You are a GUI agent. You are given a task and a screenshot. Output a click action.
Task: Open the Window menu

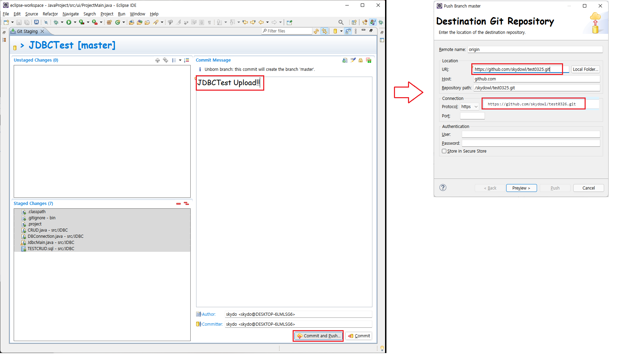pos(137,14)
